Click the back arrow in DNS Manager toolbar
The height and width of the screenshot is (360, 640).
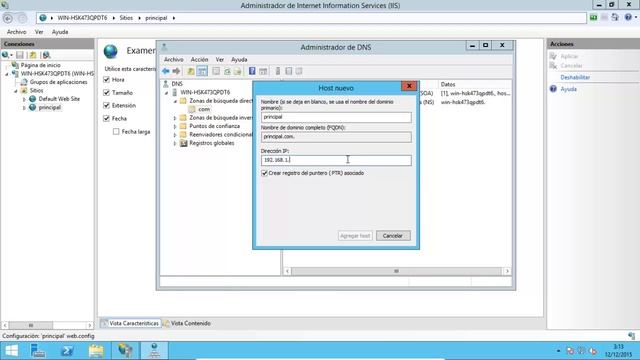pyautogui.click(x=166, y=71)
